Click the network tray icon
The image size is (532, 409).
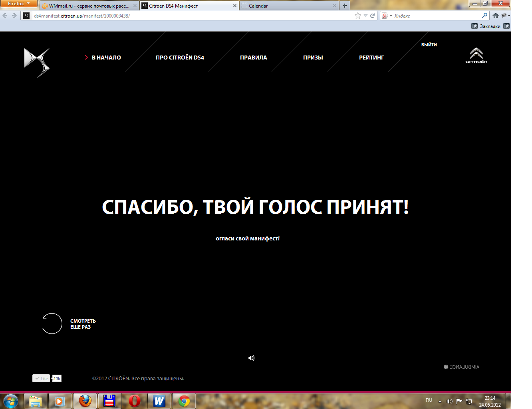pyautogui.click(x=469, y=401)
